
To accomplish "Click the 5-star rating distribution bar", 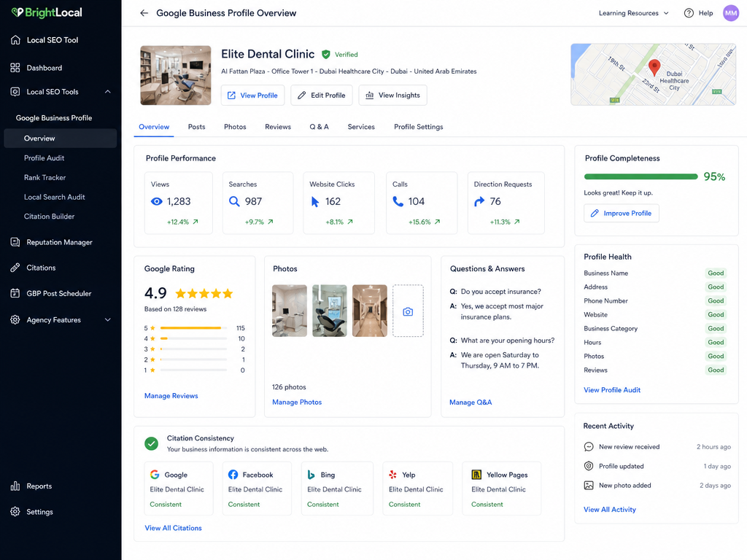I will [193, 328].
